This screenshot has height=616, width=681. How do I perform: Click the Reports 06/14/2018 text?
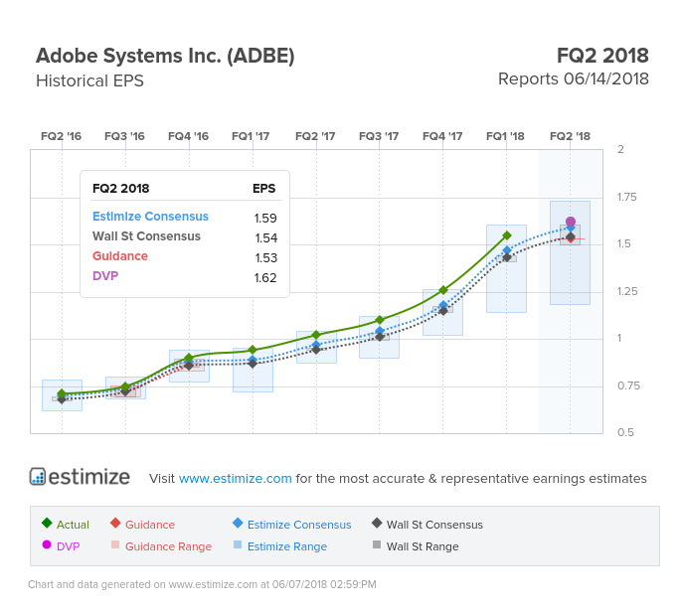click(x=574, y=79)
